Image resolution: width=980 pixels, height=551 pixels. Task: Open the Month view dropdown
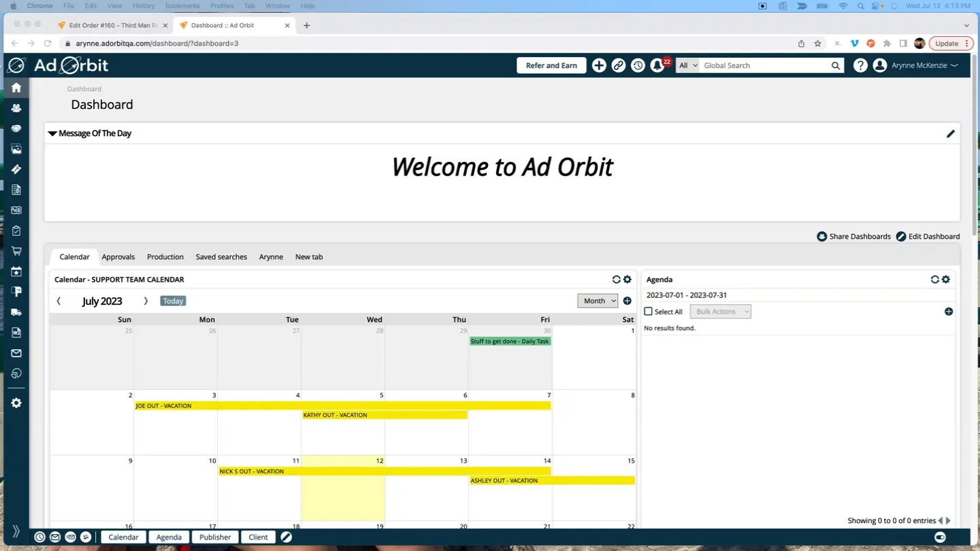(598, 301)
